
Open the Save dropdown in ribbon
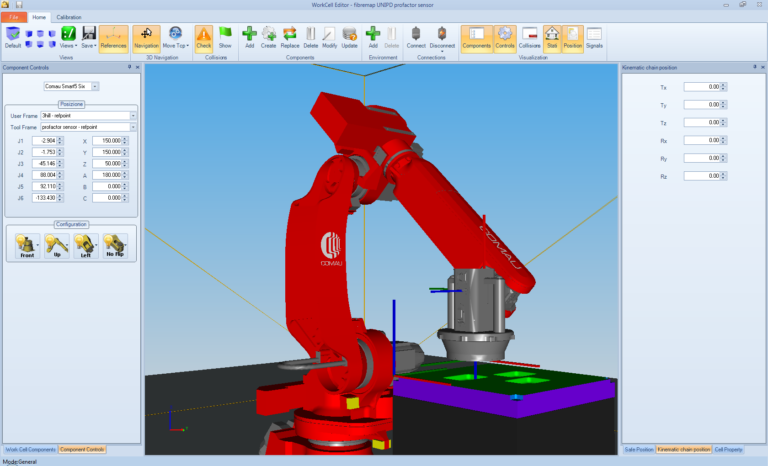pos(89,38)
